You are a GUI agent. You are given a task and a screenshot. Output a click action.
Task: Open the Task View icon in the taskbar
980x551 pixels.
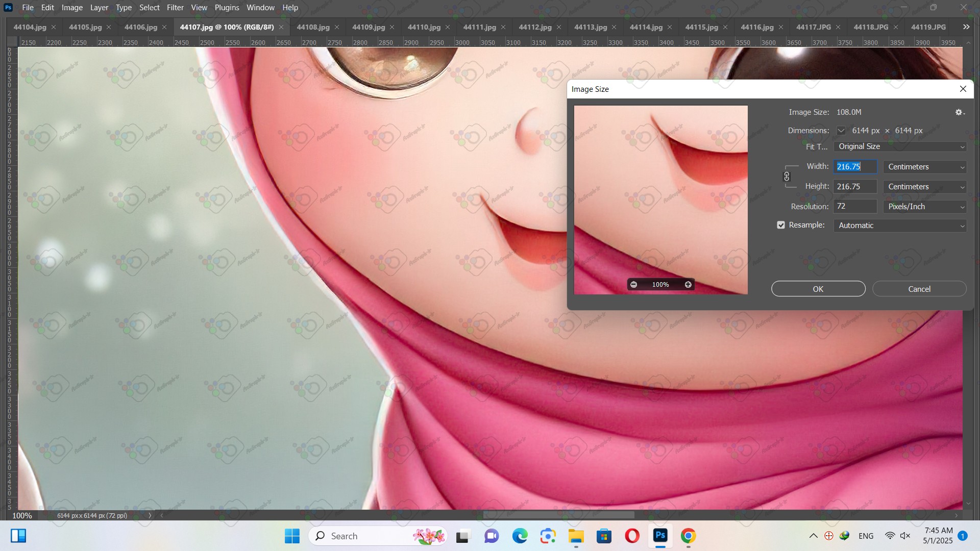pyautogui.click(x=462, y=536)
